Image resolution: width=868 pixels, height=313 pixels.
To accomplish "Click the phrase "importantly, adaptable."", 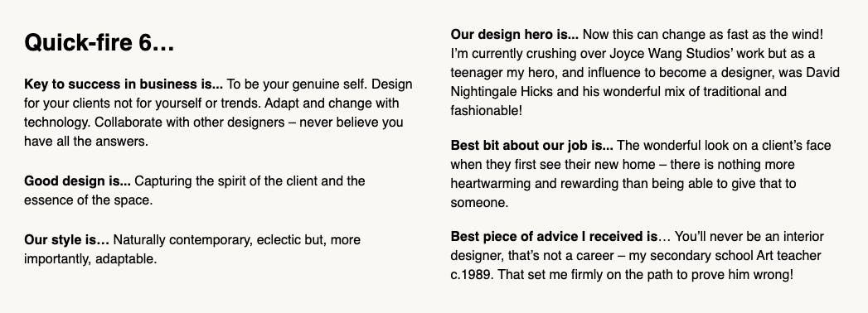I will pos(90,259).
